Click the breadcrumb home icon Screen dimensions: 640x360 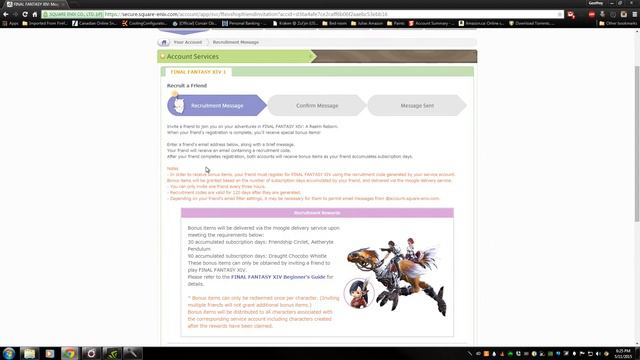(164, 42)
